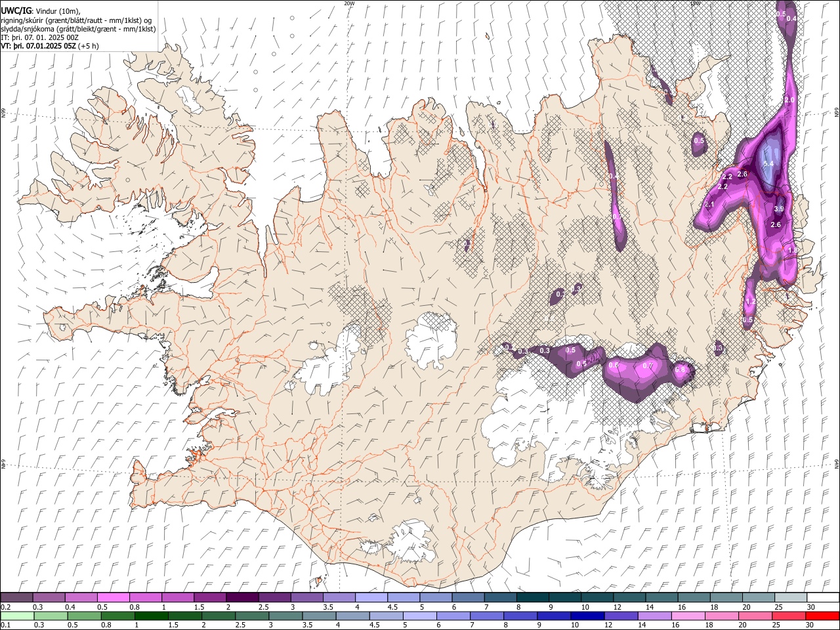Select the pale lavender swatch between 4 and 4.5 on the snow scale
Image resolution: width=840 pixels, height=630 pixels.
pos(371,597)
